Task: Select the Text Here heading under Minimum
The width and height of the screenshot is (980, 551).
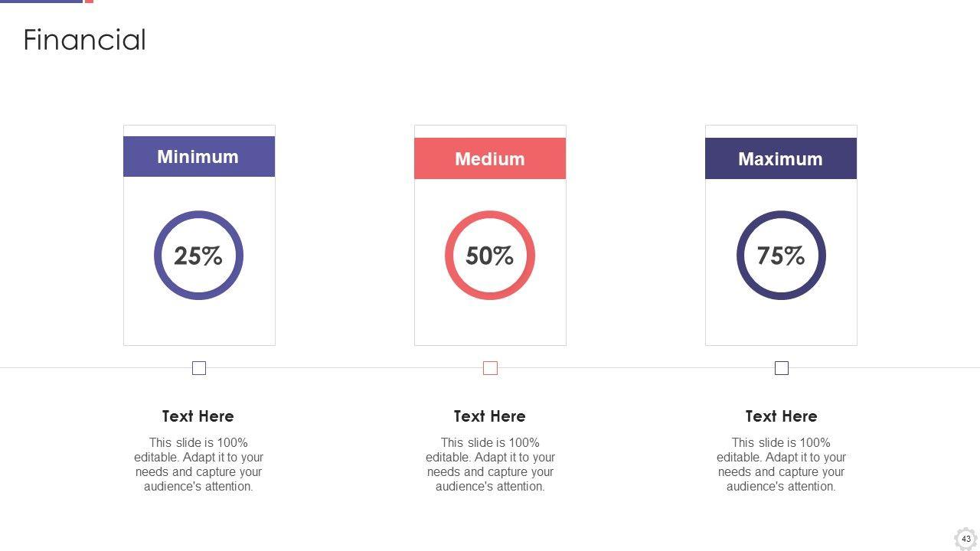Action: point(198,416)
